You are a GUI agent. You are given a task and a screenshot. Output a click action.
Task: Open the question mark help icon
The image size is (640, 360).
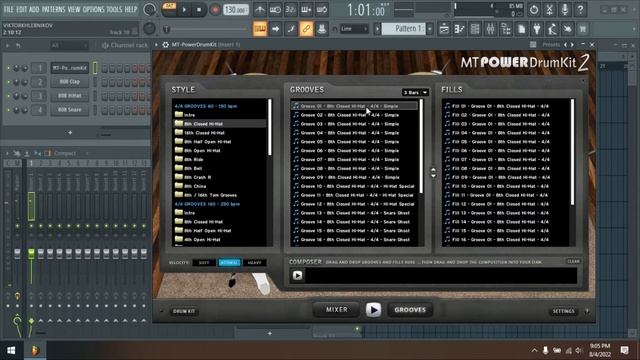(x=580, y=9)
